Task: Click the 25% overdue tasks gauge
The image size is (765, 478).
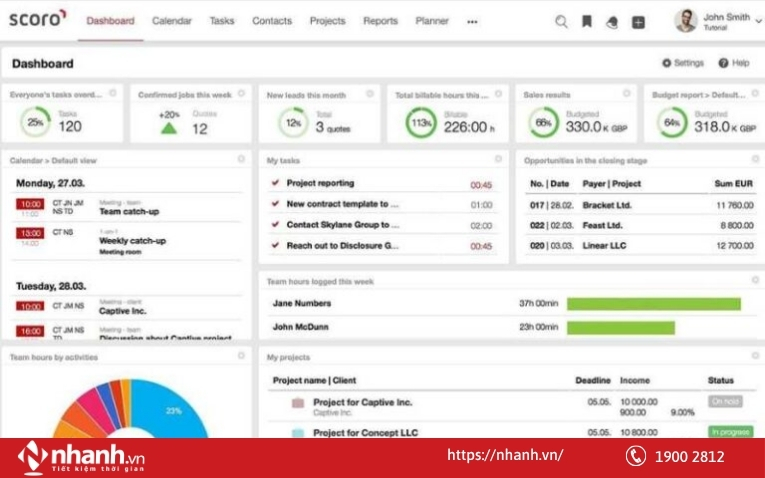Action: [x=36, y=122]
